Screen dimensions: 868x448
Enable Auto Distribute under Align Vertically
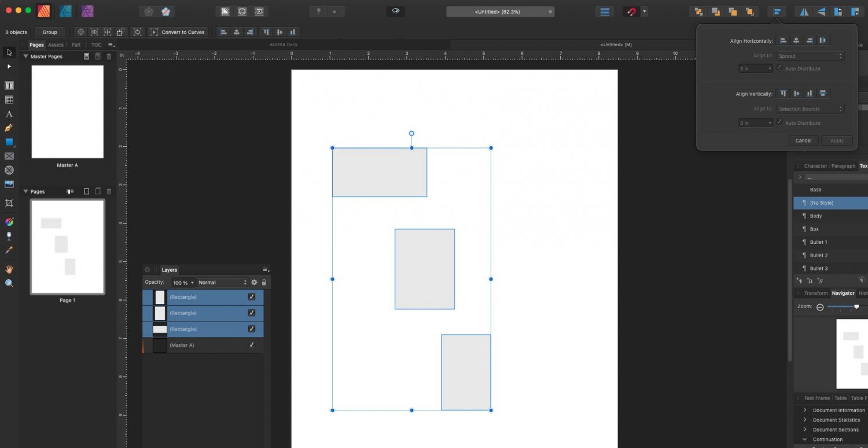click(x=779, y=123)
